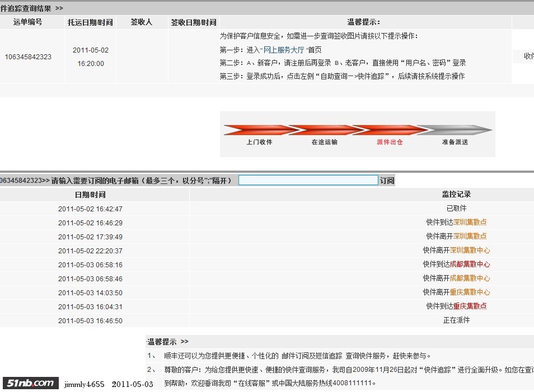The image size is (534, 392).
Task: Click the 上门收件 progress stage
Action: [x=259, y=142]
